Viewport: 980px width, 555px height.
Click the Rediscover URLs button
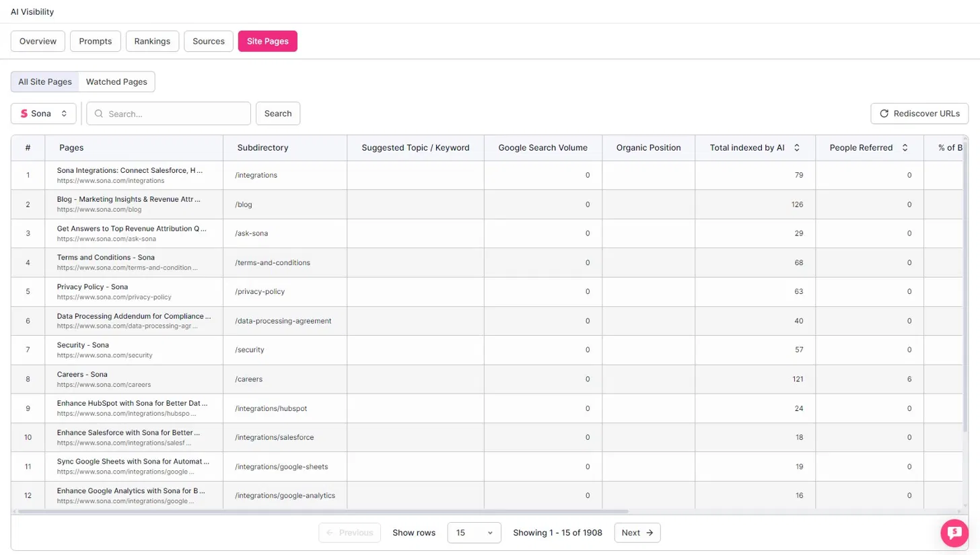[x=919, y=114]
